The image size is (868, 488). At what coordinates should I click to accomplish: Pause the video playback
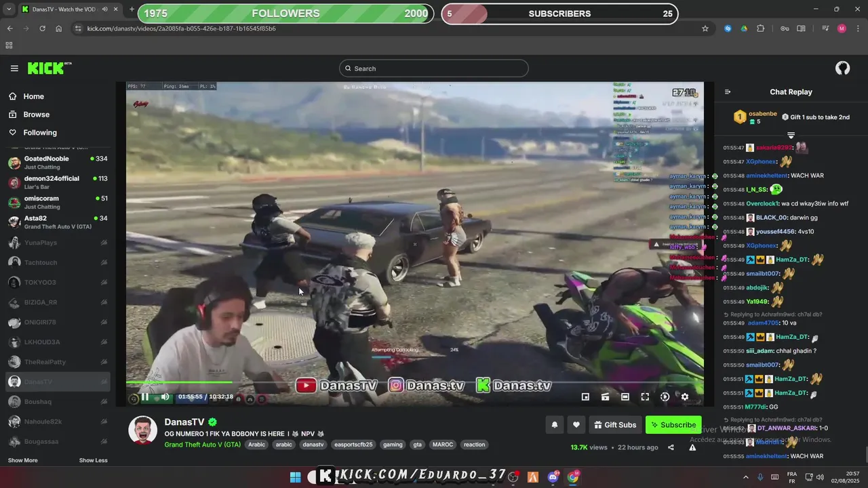point(144,396)
